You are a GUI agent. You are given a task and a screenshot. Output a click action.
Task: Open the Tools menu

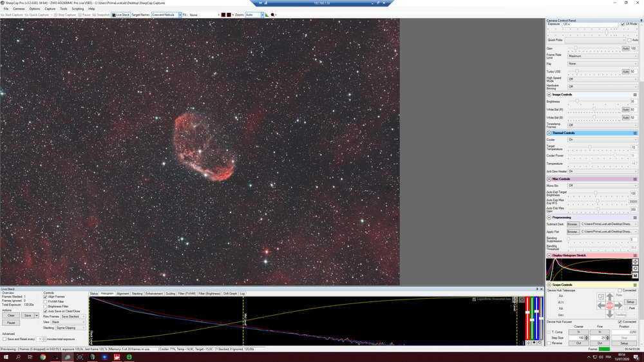[63, 8]
